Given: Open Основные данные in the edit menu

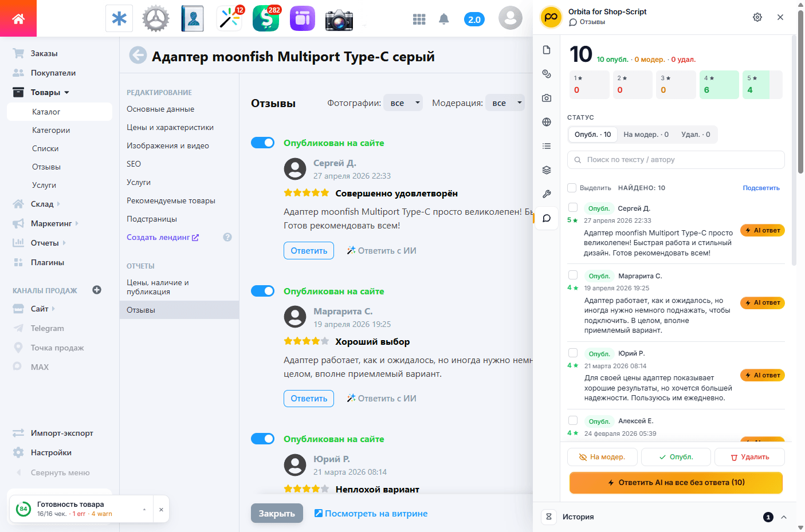Looking at the screenshot, I should click(160, 109).
